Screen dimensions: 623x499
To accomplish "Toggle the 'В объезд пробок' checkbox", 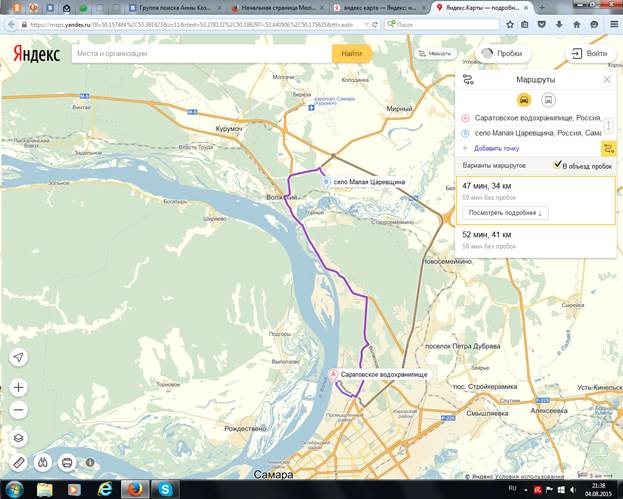I will (557, 165).
